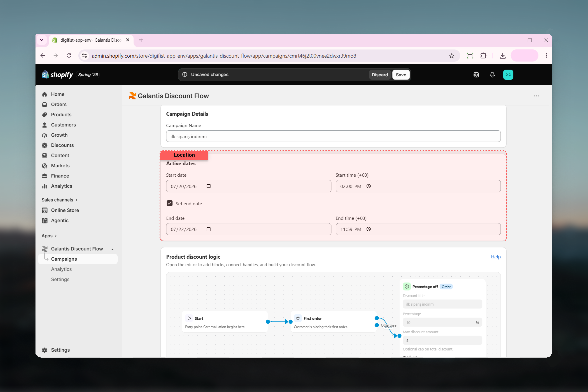The height and width of the screenshot is (392, 588).
Task: View site information icon in address bar
Action: click(84, 55)
